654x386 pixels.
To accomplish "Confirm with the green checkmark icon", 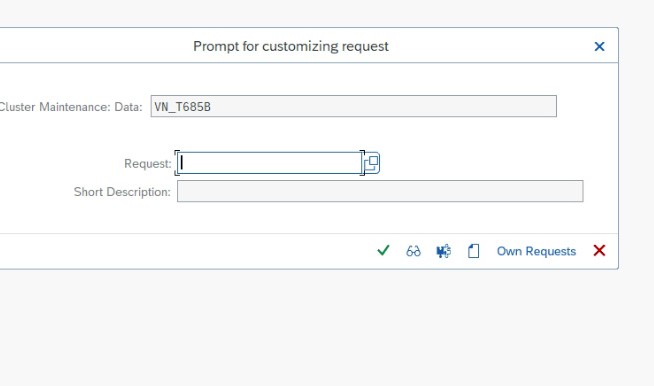I will click(383, 251).
